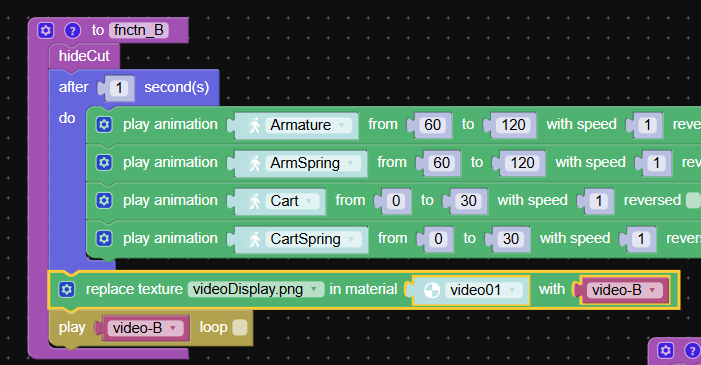Edit ArmSpring animation to value 120
Viewport: 701px width, 365px height.
pyautogui.click(x=522, y=163)
